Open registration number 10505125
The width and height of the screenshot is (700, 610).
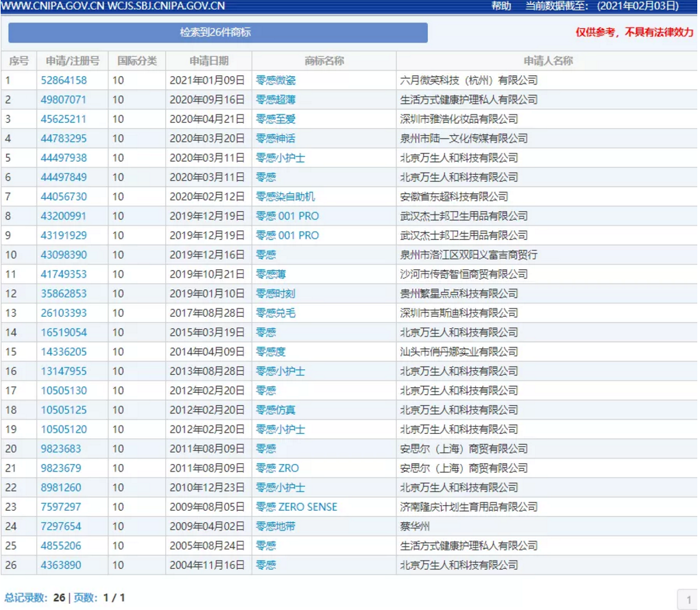coord(64,410)
